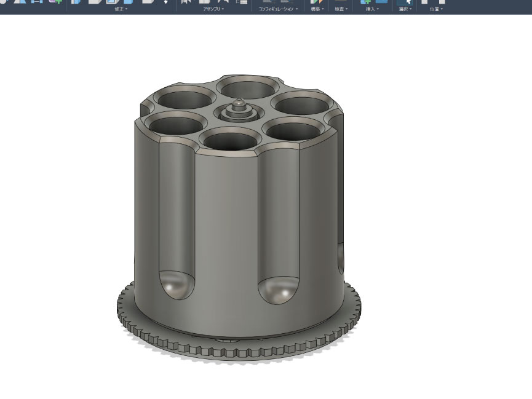Expand the 挿入 dropdown

(x=371, y=10)
